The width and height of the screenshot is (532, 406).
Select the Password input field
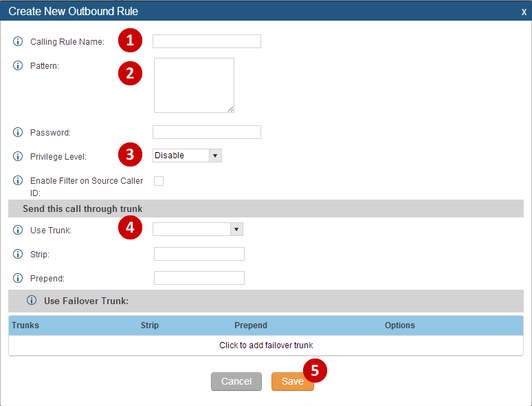coord(206,132)
